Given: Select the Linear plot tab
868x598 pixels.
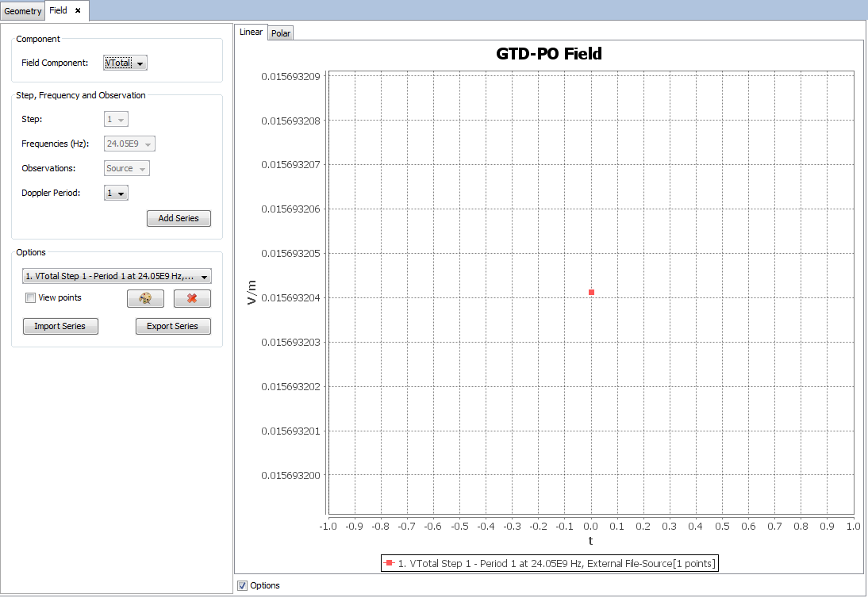Looking at the screenshot, I should coord(251,33).
